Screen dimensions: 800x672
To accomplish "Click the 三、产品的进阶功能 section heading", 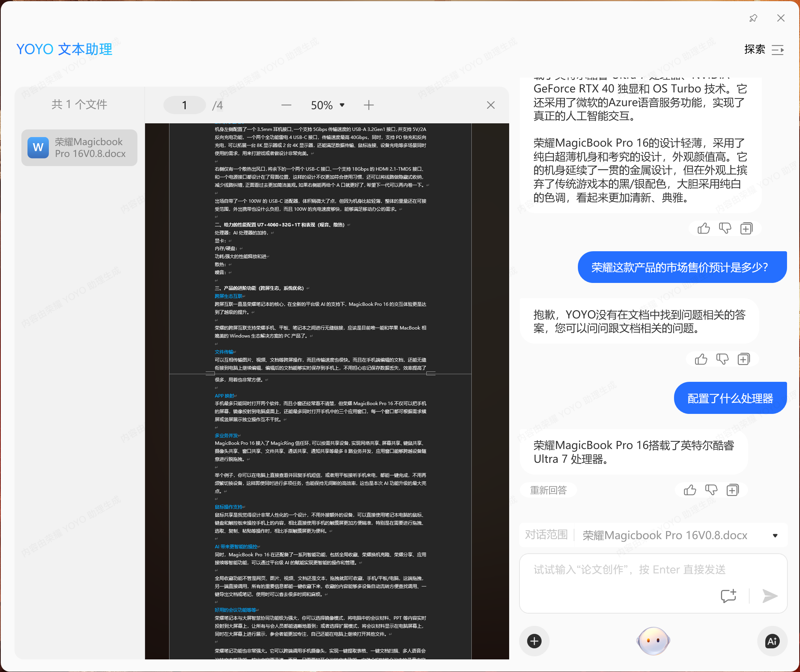I will point(259,288).
